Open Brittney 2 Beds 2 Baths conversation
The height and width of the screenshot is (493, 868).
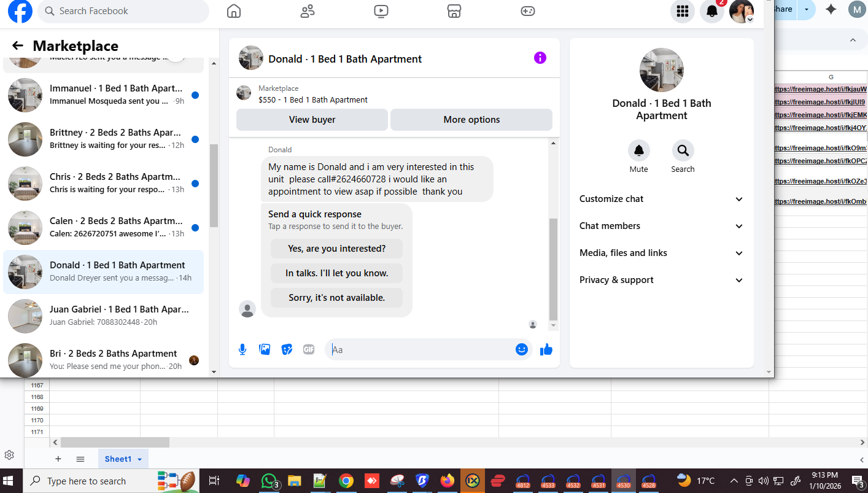coord(103,139)
